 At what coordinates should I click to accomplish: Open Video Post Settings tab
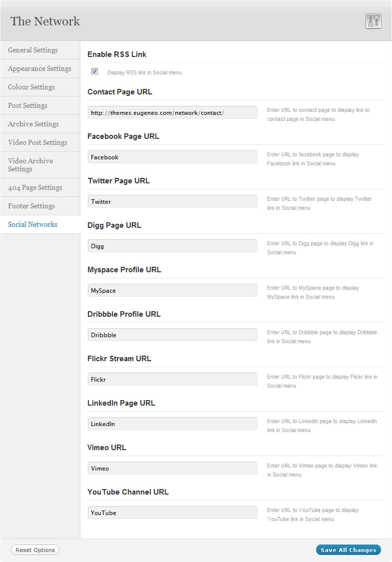point(37,142)
